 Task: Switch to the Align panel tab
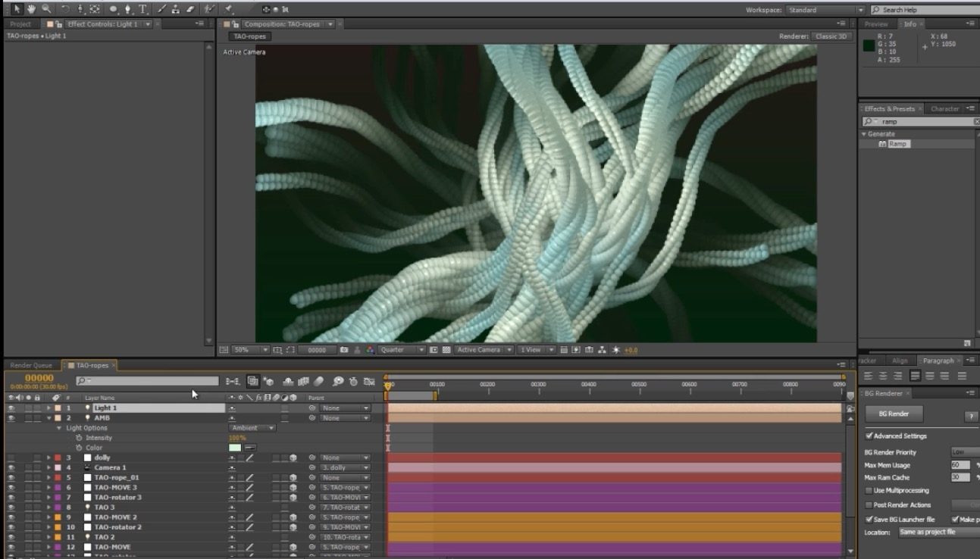click(900, 361)
